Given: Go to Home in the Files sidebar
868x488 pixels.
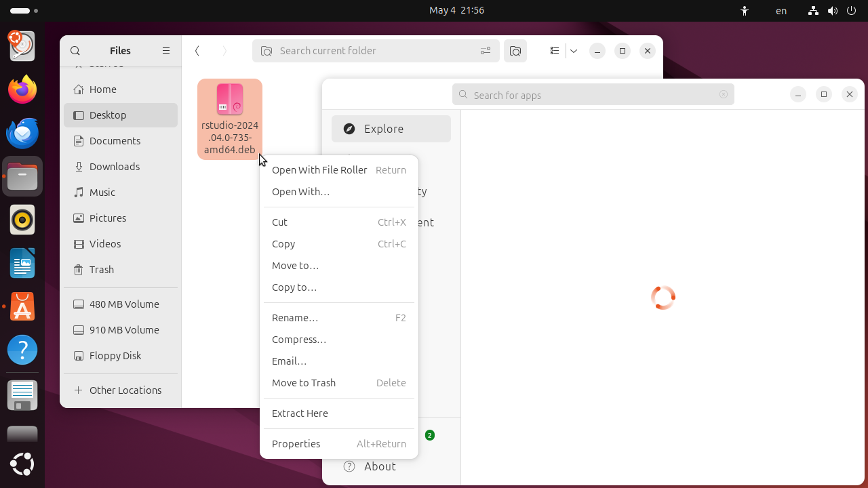Looking at the screenshot, I should coord(121,89).
